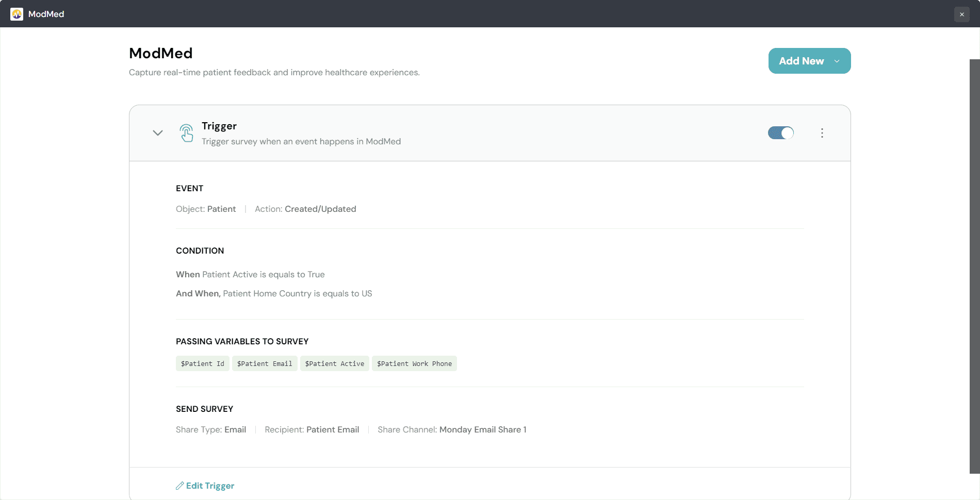Select the $Patient Email variable tag
Screen dimensions: 980x500
pyautogui.click(x=265, y=363)
